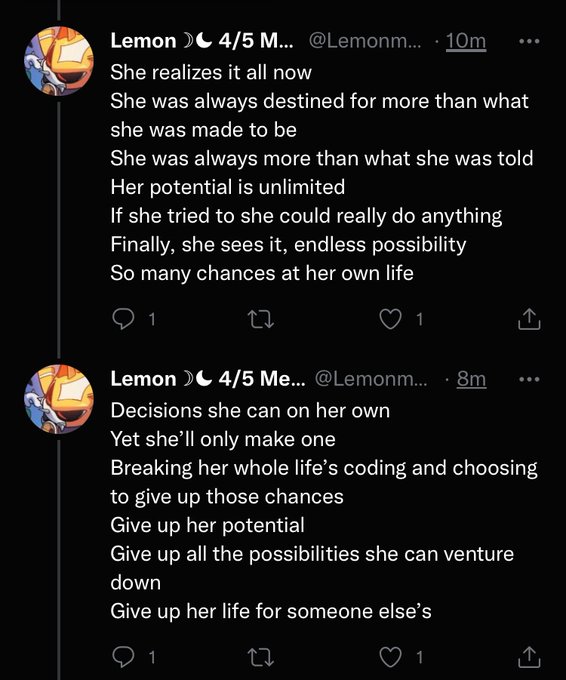Viewport: 566px width, 680px height.
Task: Open the 8m timestamp link
Action: pyautogui.click(x=471, y=379)
